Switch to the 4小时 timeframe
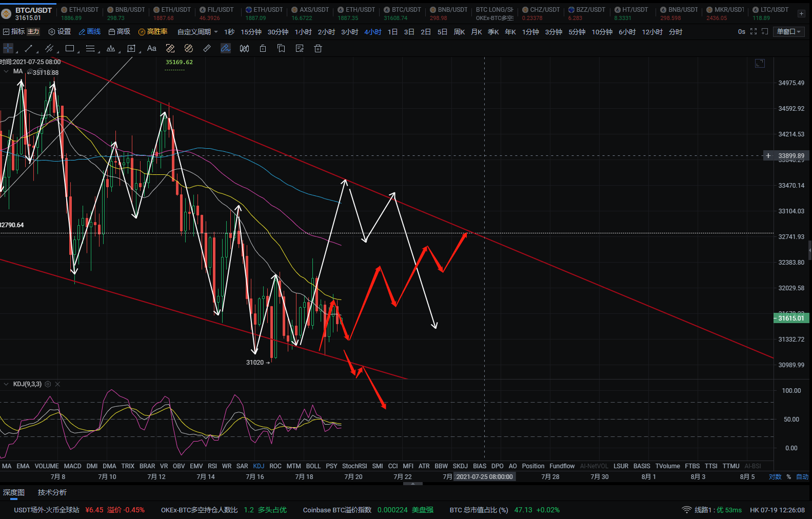812x519 pixels. pyautogui.click(x=373, y=32)
